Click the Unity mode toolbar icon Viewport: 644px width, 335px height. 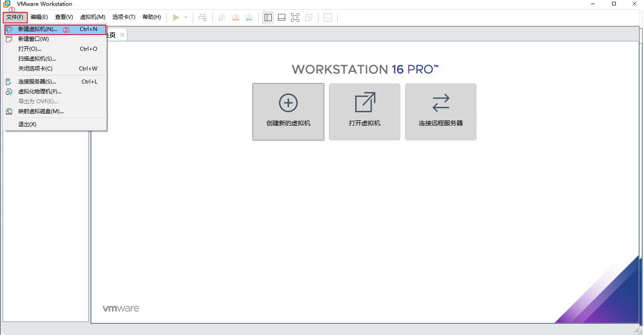309,18
